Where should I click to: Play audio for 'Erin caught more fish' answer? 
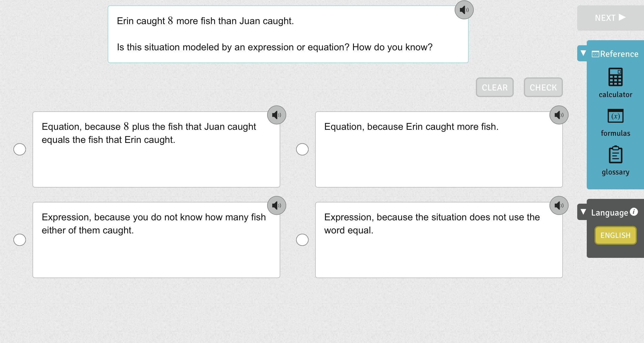[x=559, y=115]
